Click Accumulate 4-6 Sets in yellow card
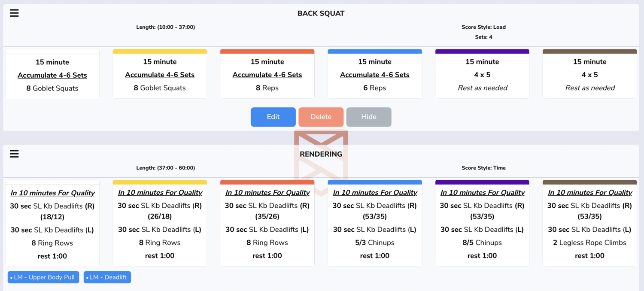644x291 pixels. 160,75
